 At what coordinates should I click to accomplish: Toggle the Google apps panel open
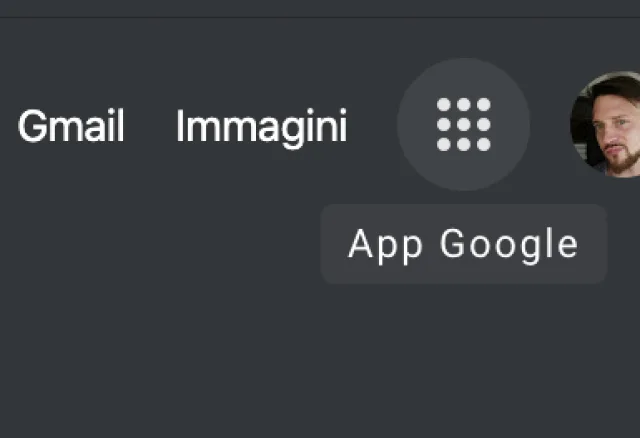coord(463,125)
